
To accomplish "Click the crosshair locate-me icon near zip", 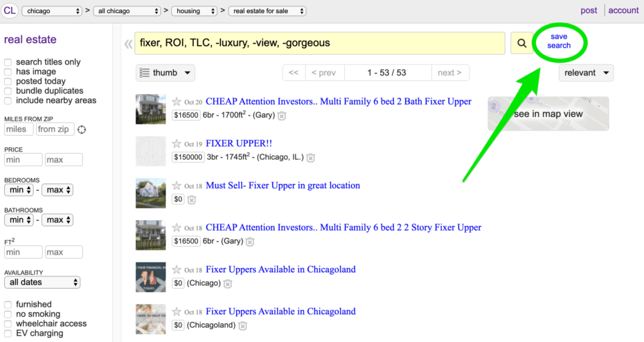I will tap(82, 129).
